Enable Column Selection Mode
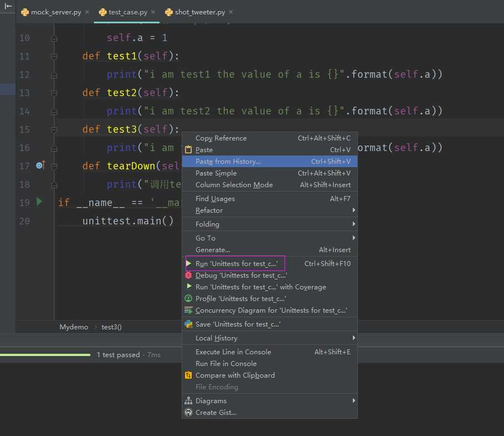Viewport: 504px width, 436px height. 270,185
